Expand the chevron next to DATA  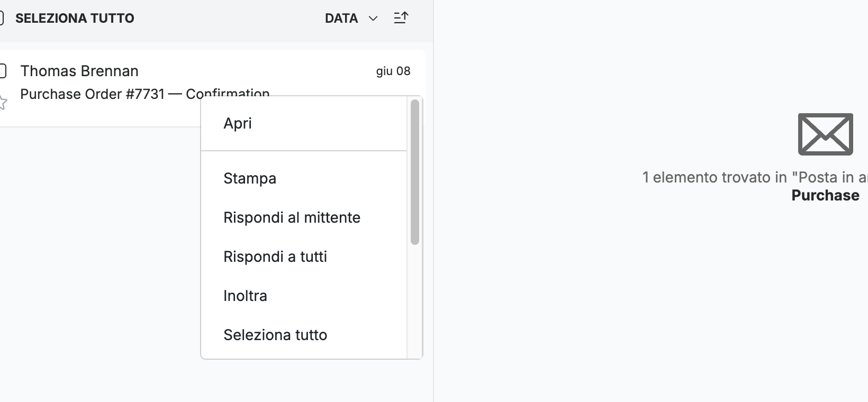pos(373,19)
